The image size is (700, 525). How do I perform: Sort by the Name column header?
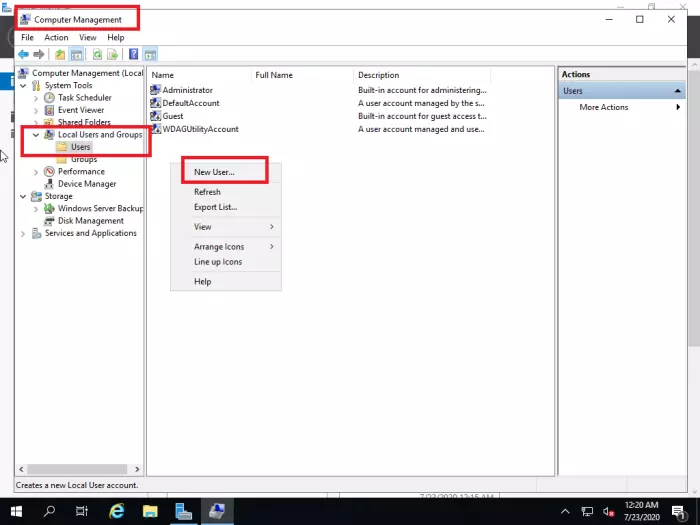[200, 75]
